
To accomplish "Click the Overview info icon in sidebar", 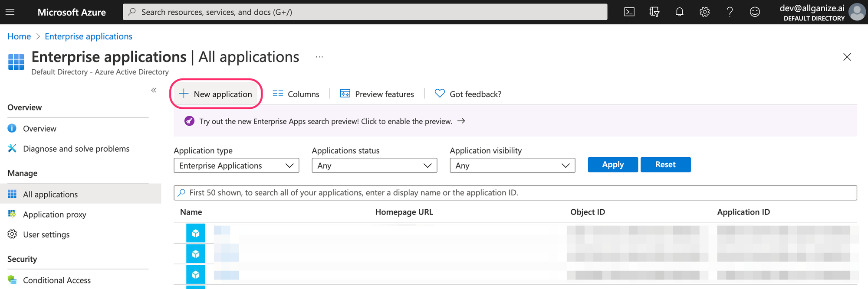I will tap(12, 128).
